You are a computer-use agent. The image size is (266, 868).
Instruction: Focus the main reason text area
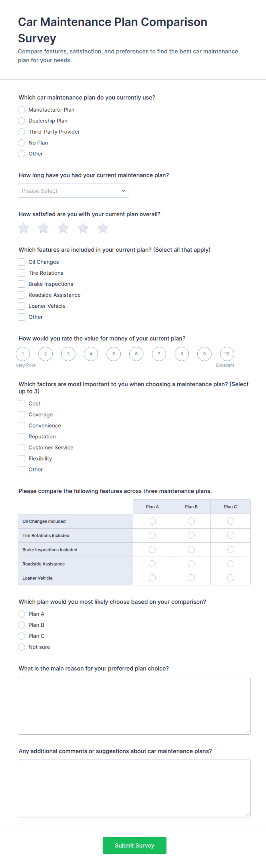click(134, 706)
